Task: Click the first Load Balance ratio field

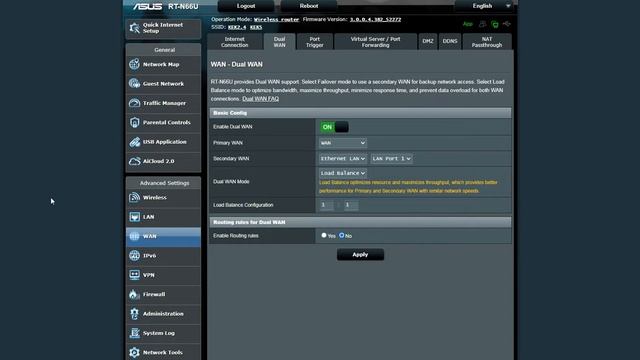Action: point(326,205)
